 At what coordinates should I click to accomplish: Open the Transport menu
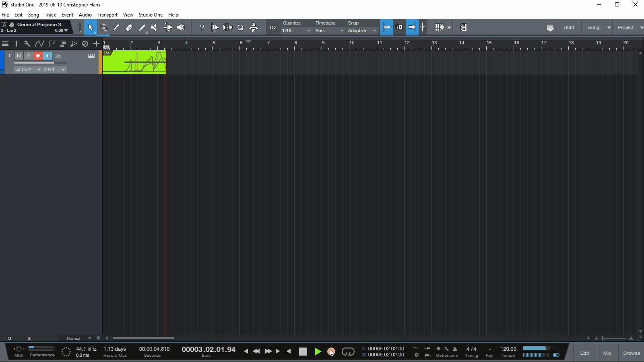(107, 15)
